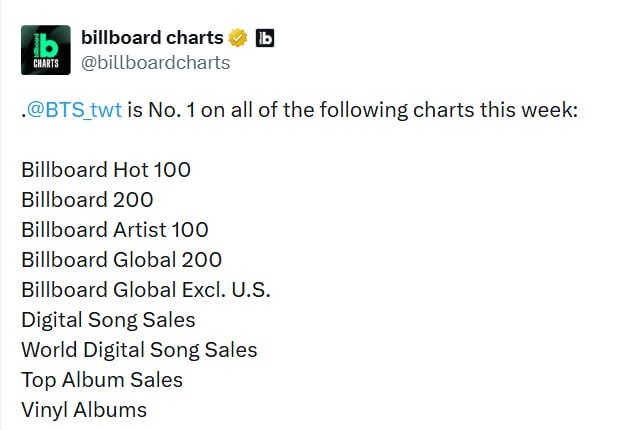Screen dimensions: 624x430
Task: Click the 'Billboard Global Excl. U.S.' line
Action: (x=146, y=290)
